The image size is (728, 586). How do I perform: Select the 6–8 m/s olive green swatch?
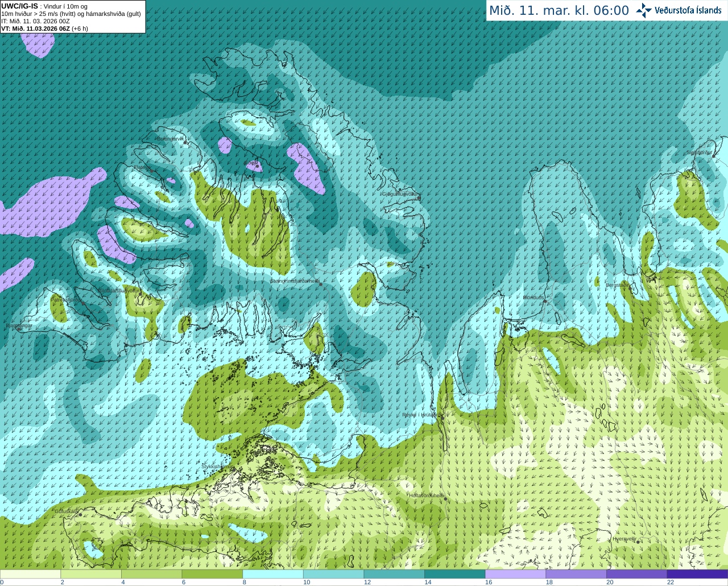[212, 573]
